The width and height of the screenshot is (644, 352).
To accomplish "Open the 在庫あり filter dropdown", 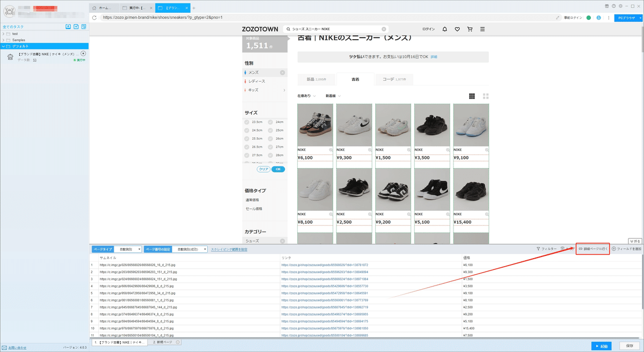I will pos(306,96).
